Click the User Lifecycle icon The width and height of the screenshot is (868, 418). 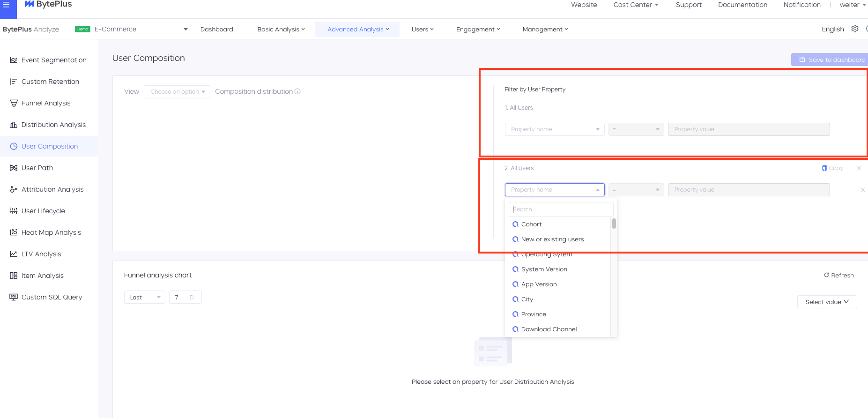[x=14, y=211]
